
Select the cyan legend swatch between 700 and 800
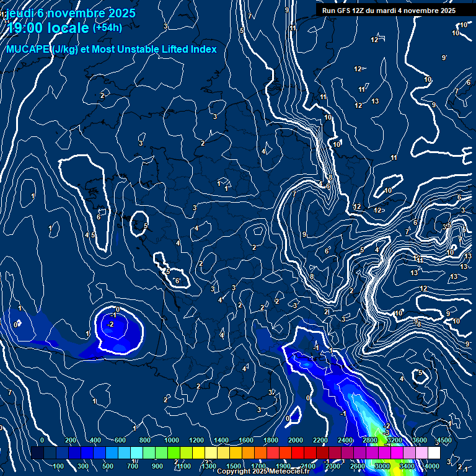tap(136, 452)
